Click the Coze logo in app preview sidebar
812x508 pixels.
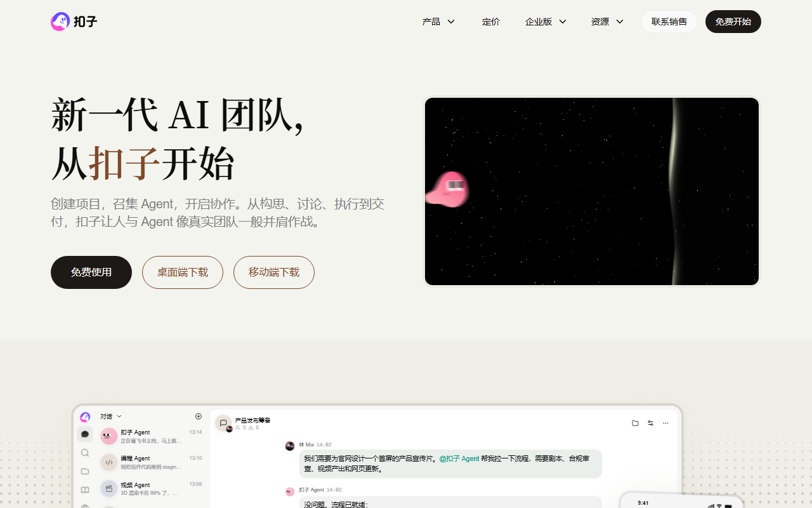[85, 417]
